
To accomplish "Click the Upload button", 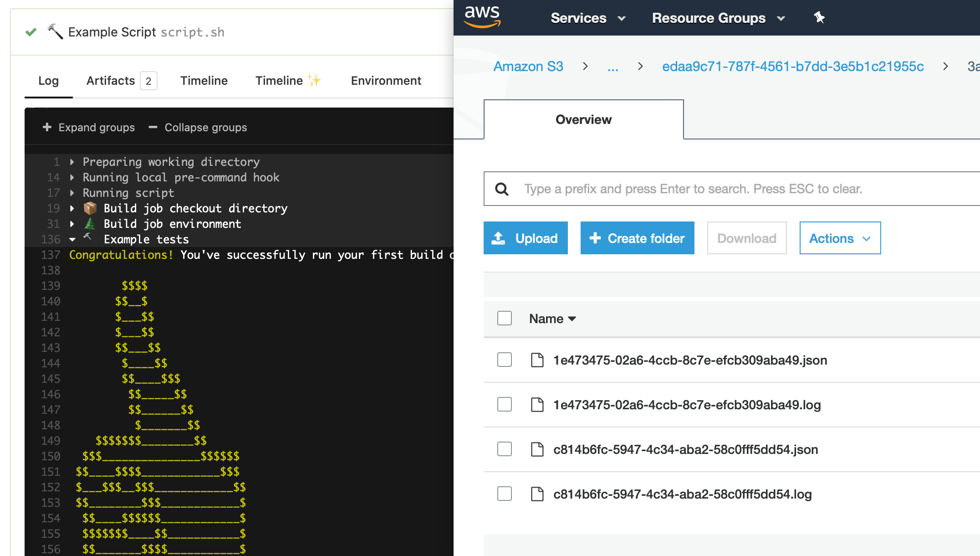I will (x=526, y=238).
